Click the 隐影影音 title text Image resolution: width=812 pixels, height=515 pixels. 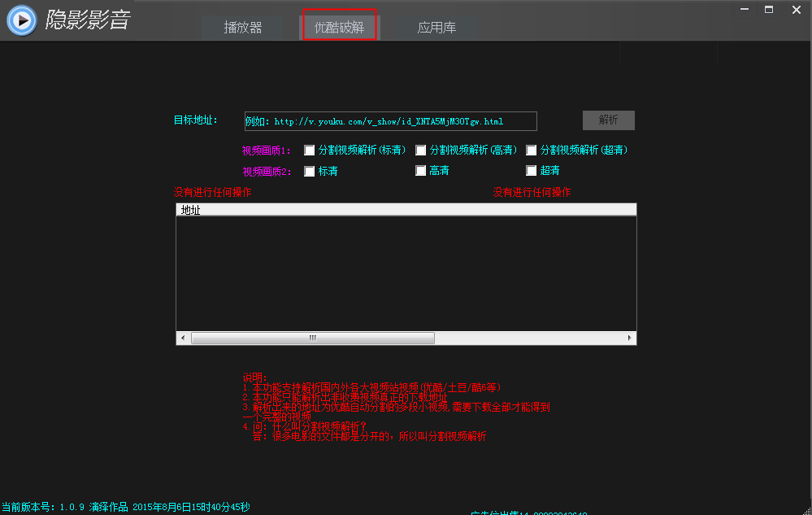click(x=88, y=20)
